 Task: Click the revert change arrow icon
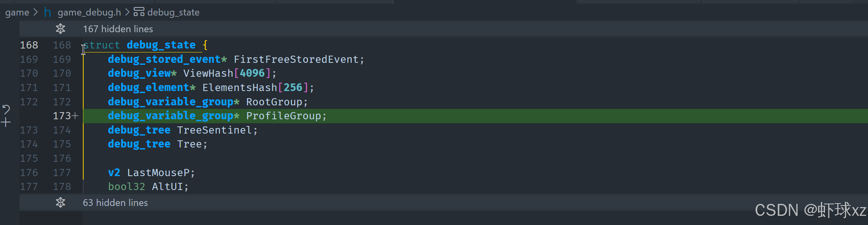tap(6, 109)
